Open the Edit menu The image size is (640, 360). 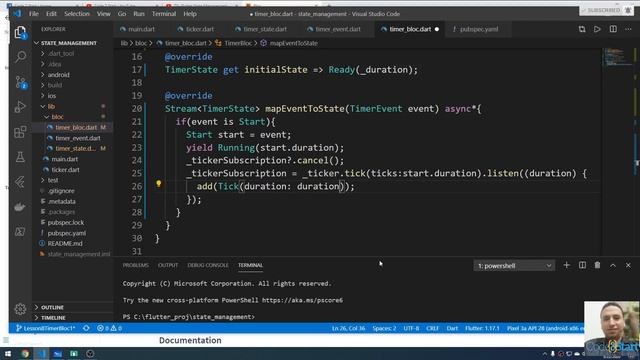point(51,14)
